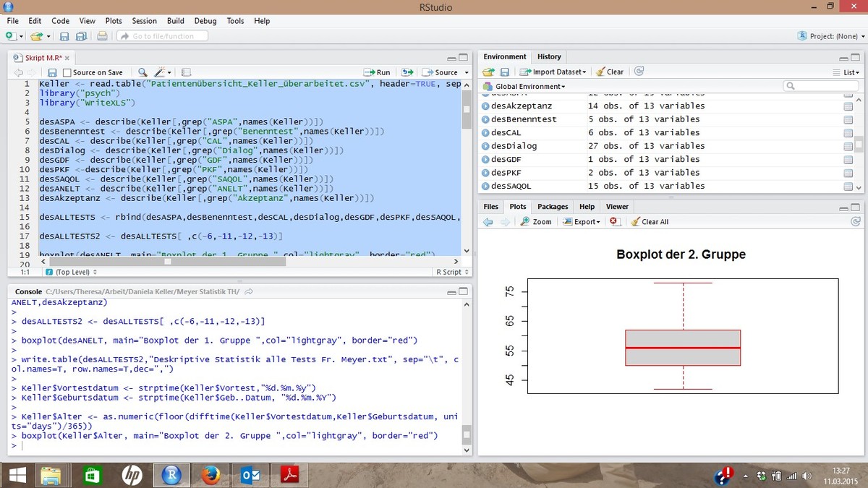Image resolution: width=868 pixels, height=488 pixels.
Task: Switch to the History tab
Action: (549, 56)
